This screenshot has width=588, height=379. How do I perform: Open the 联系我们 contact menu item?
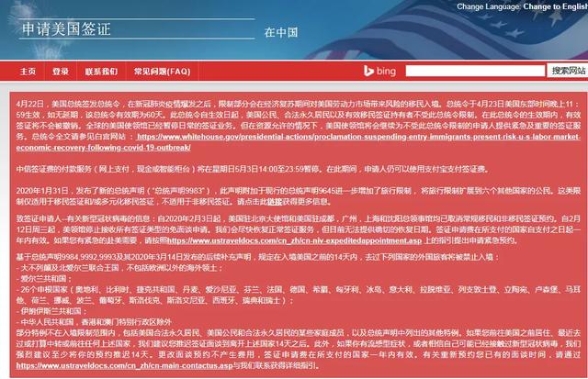tap(101, 72)
